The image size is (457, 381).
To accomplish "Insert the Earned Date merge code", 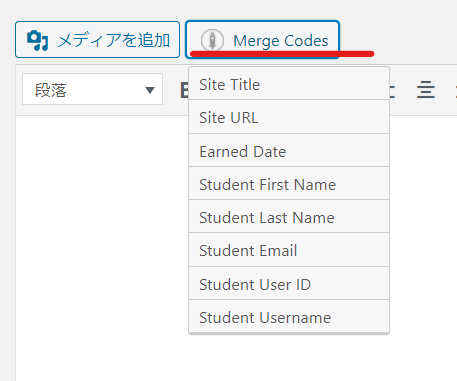I will [x=289, y=151].
